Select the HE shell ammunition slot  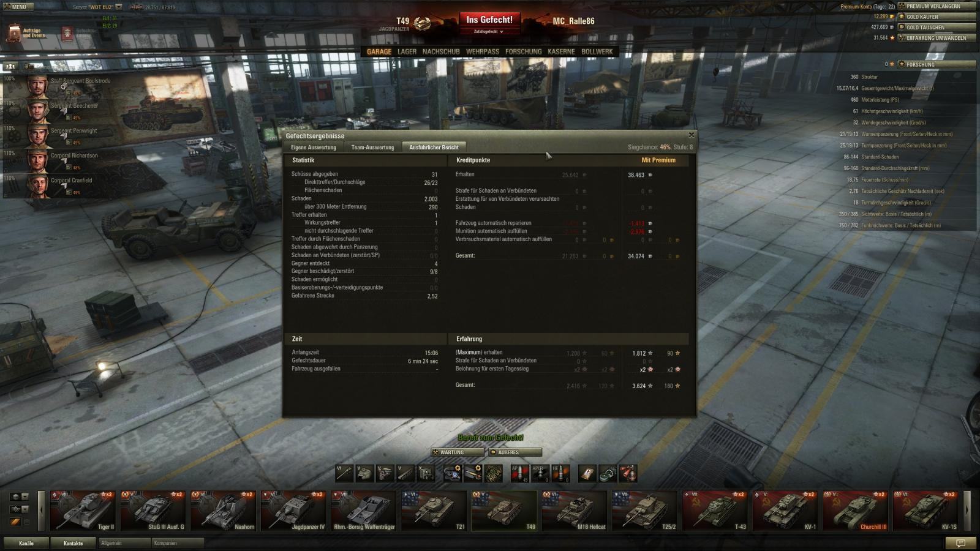(x=560, y=473)
